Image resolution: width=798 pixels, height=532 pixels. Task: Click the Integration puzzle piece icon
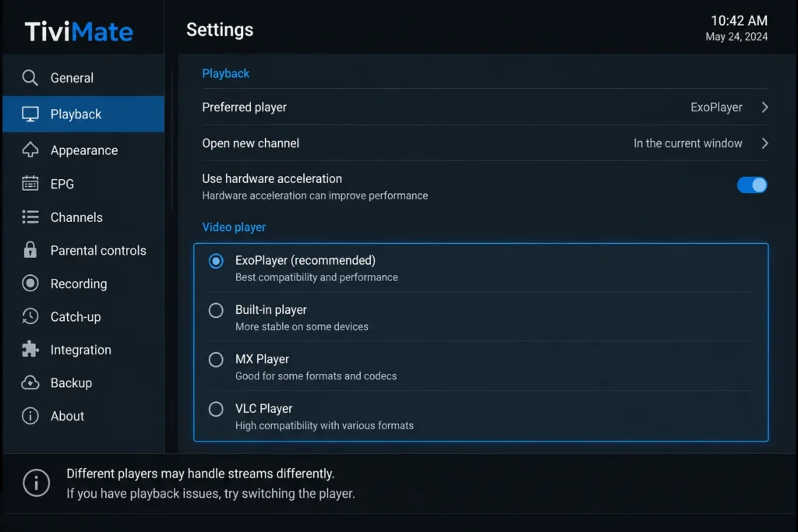[30, 350]
